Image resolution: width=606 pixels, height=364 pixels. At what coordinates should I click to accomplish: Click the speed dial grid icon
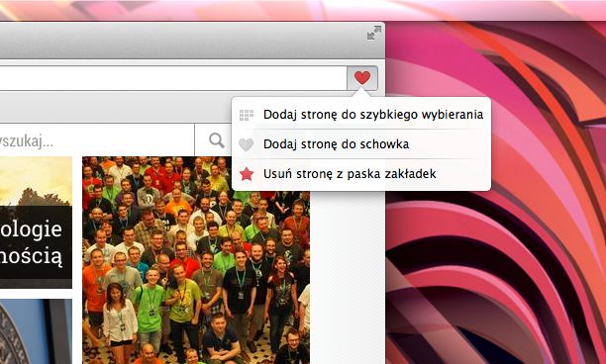(247, 115)
